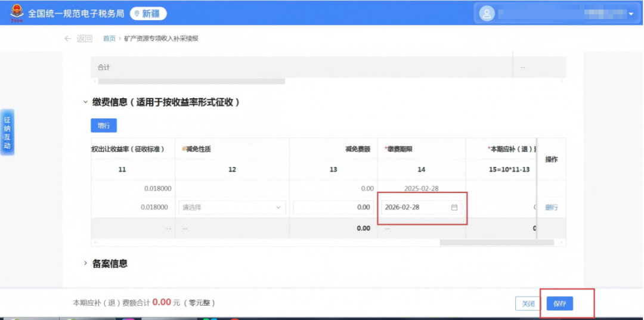Click the 减免费额 column header
The image size is (644, 320).
(358, 150)
